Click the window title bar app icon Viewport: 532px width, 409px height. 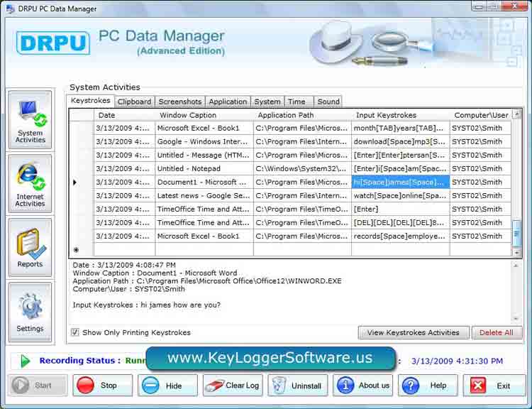[x=10, y=9]
